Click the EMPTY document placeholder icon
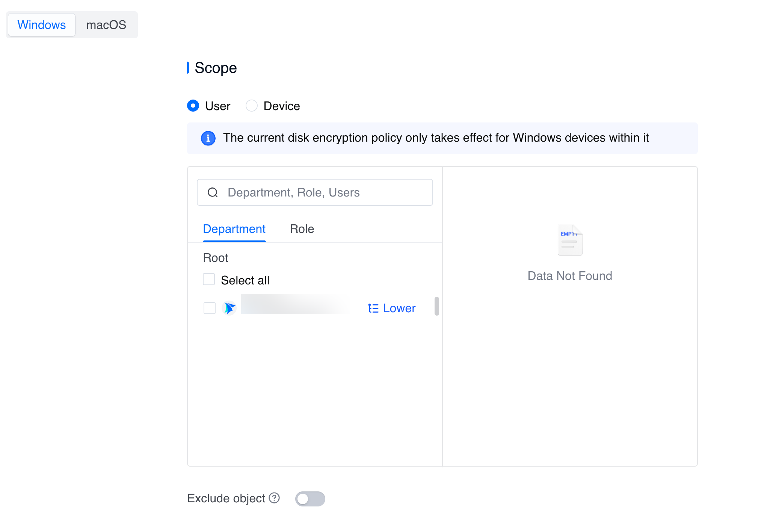776x532 pixels. (x=570, y=240)
